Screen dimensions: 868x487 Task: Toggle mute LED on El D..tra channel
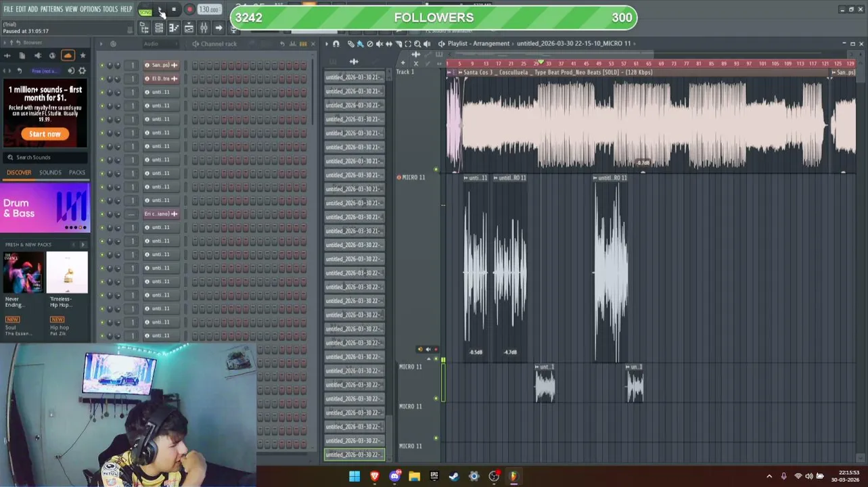pos(102,78)
